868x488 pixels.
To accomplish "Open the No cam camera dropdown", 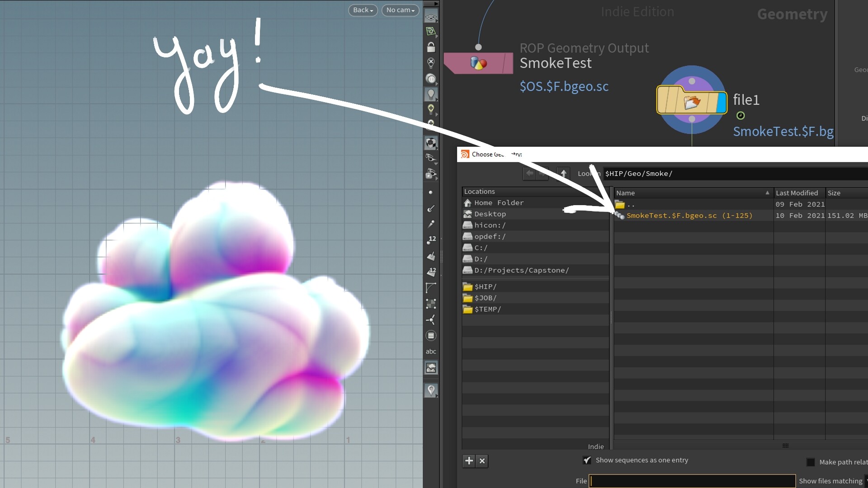I will click(x=400, y=10).
